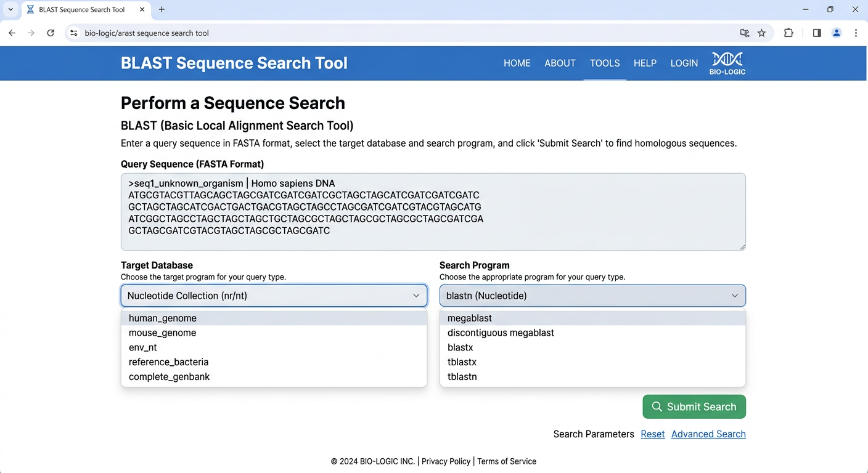
Task: Open a new browser tab
Action: 162,10
